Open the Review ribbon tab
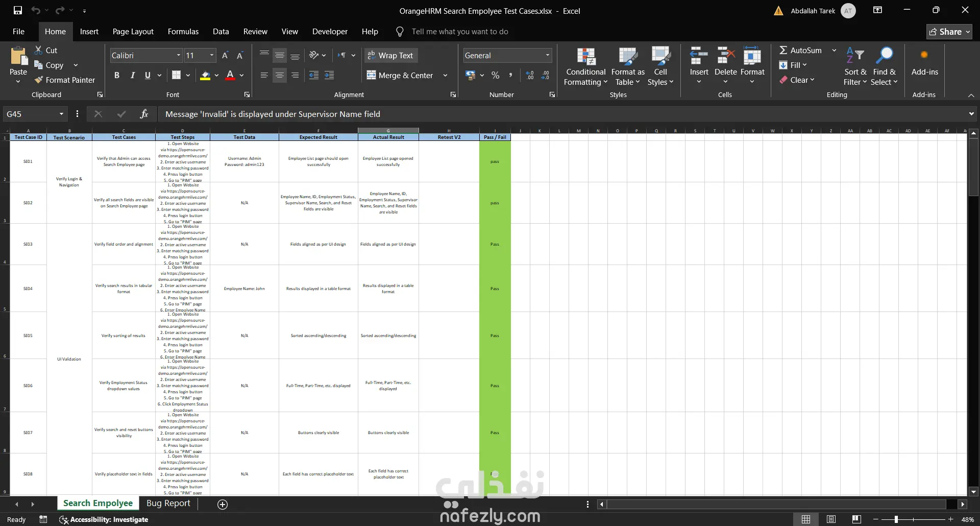This screenshot has width=980, height=526. [255, 31]
